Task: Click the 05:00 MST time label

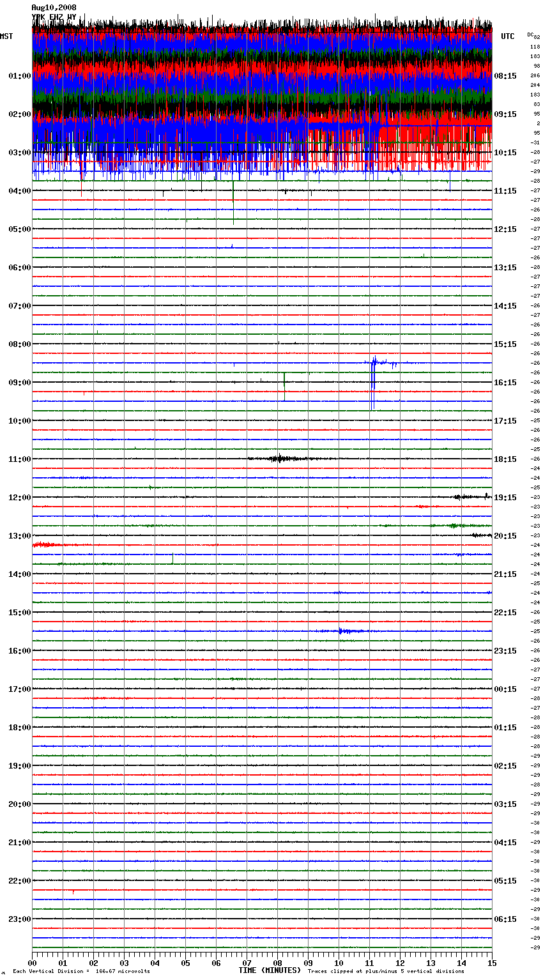Action: 20,229
